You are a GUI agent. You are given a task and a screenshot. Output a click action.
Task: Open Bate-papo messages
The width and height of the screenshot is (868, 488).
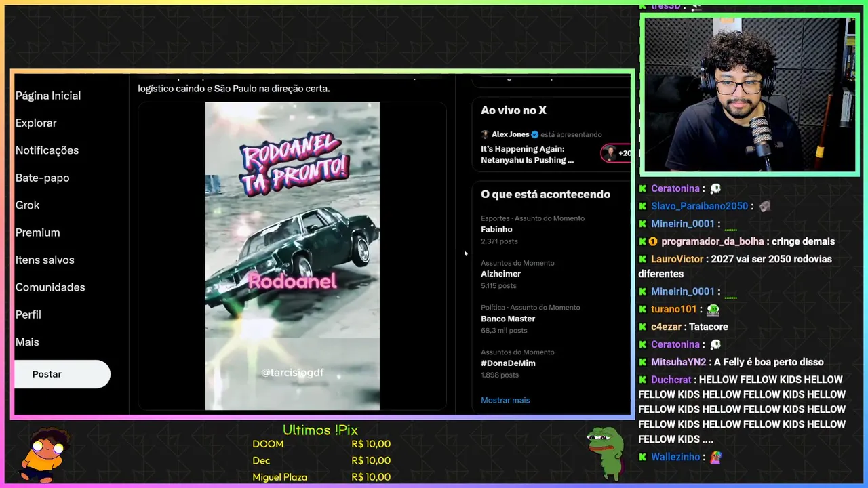[42, 178]
